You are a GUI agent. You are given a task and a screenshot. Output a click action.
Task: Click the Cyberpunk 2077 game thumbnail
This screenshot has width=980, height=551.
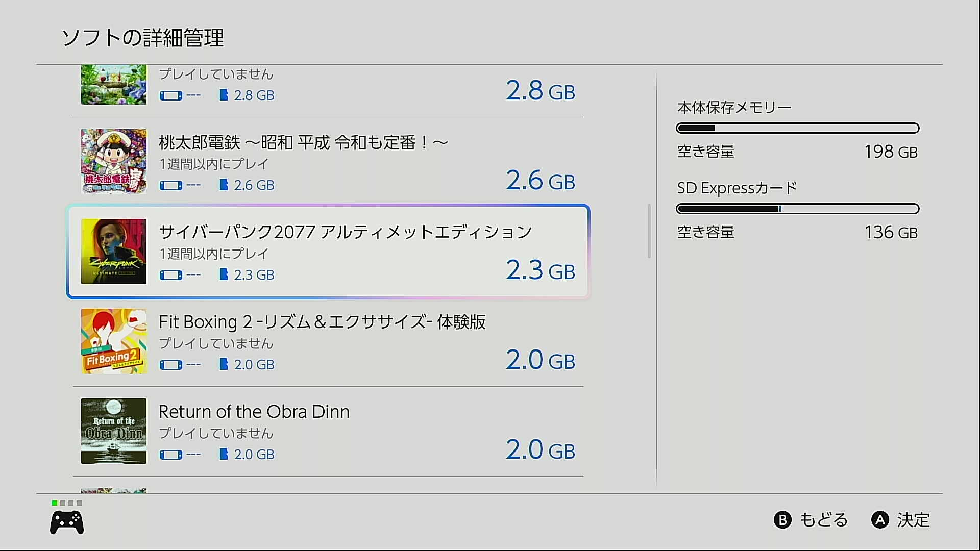tap(114, 252)
